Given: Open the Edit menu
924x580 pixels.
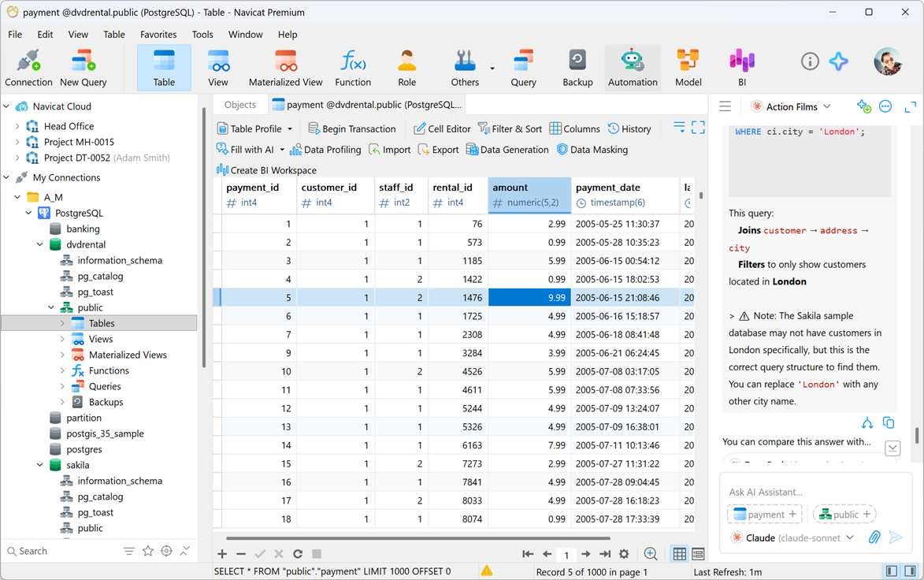Looking at the screenshot, I should coord(45,34).
